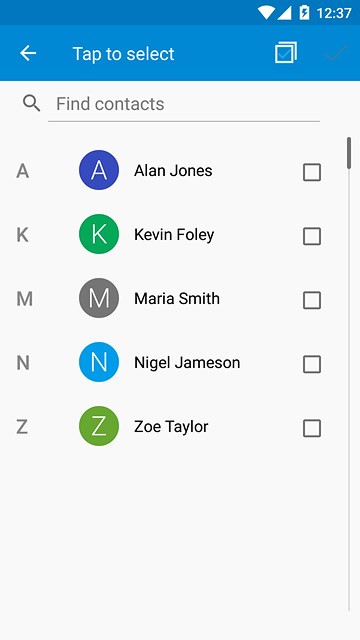Click the contact list scrollbar handle
This screenshot has width=360, height=640.
click(349, 153)
